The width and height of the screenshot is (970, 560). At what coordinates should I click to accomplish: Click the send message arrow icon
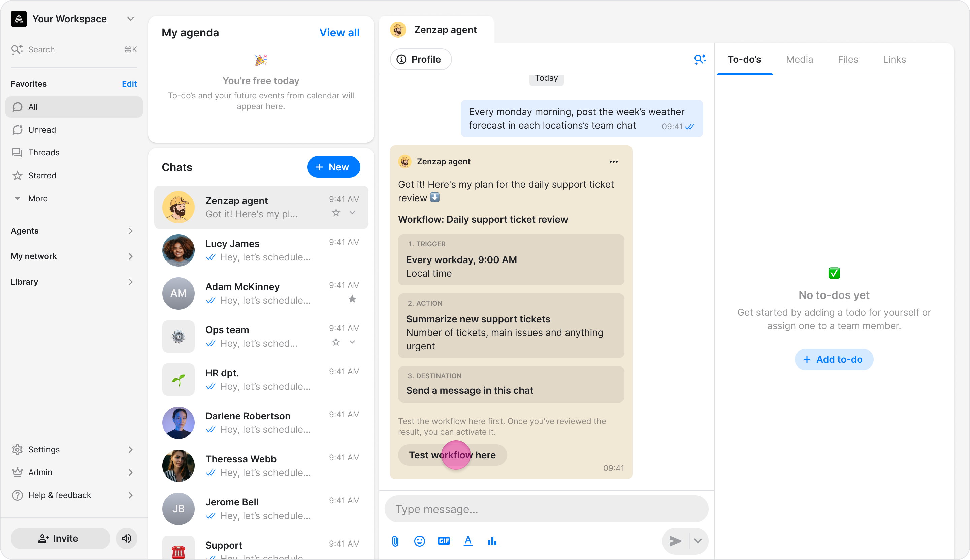676,541
